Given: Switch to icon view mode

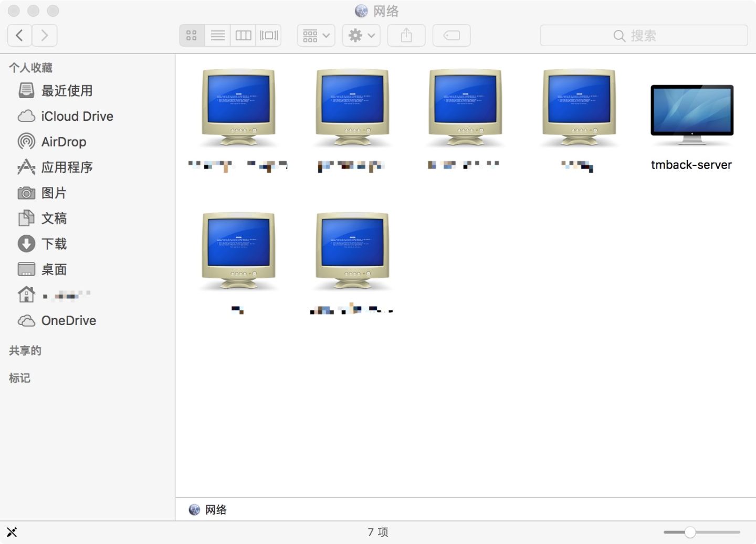Looking at the screenshot, I should [192, 35].
